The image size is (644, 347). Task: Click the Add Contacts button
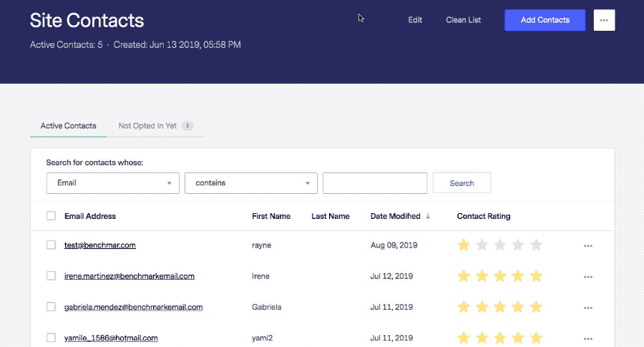[545, 20]
